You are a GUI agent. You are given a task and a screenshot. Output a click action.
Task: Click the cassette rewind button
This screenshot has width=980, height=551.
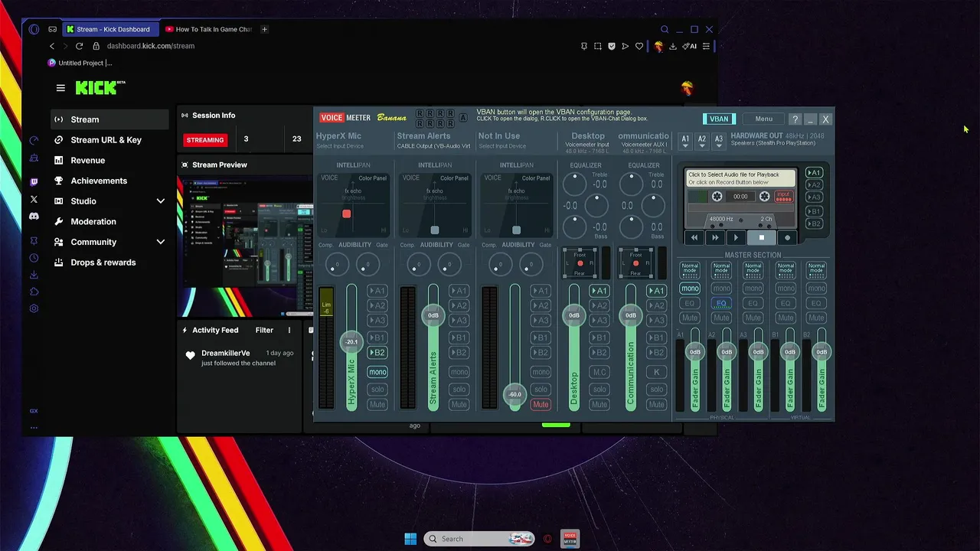point(694,238)
